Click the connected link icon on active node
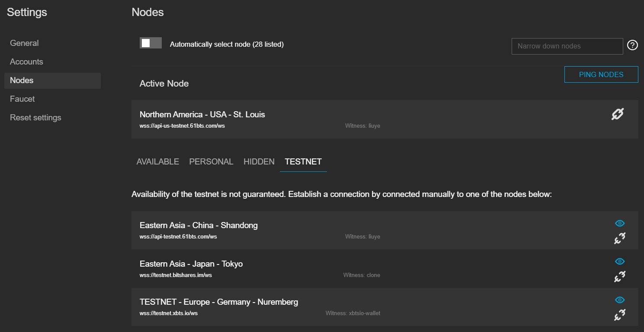The height and width of the screenshot is (332, 644). [x=617, y=114]
